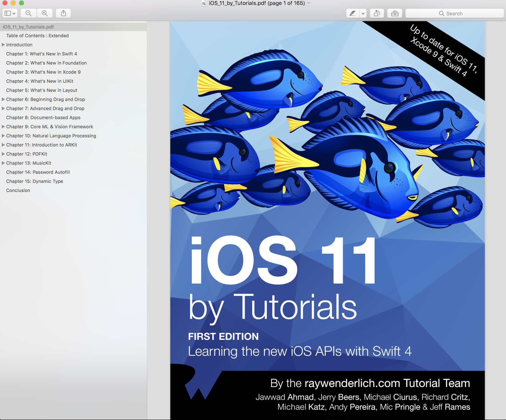The image size is (506, 420).
Task: Expand Chapter 11: Introduction to ARKit
Action: [3, 145]
